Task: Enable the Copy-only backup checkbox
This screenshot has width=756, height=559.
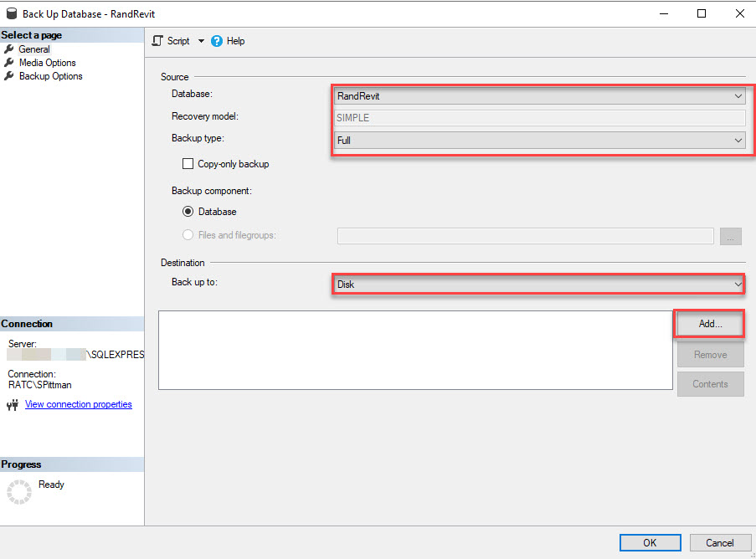Action: pos(188,164)
